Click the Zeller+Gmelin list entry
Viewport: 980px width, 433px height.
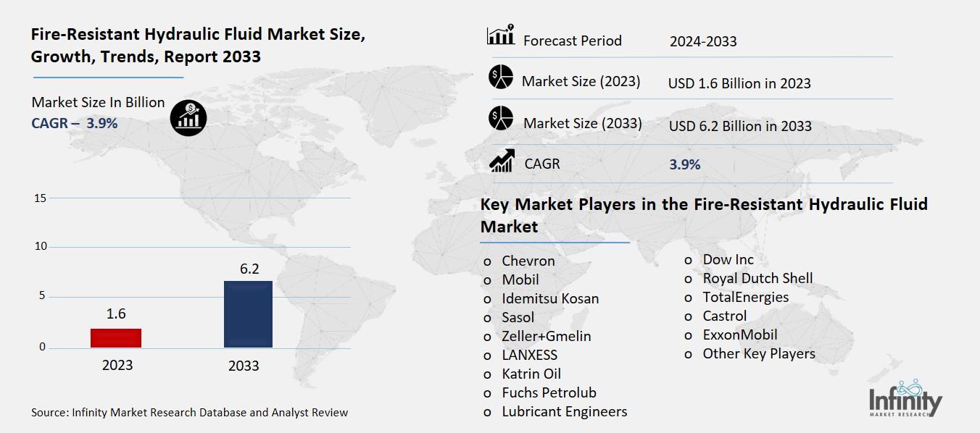pyautogui.click(x=546, y=336)
